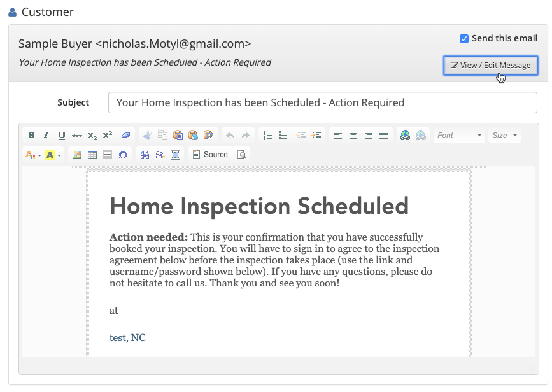Expand the Size dropdown

tap(504, 136)
